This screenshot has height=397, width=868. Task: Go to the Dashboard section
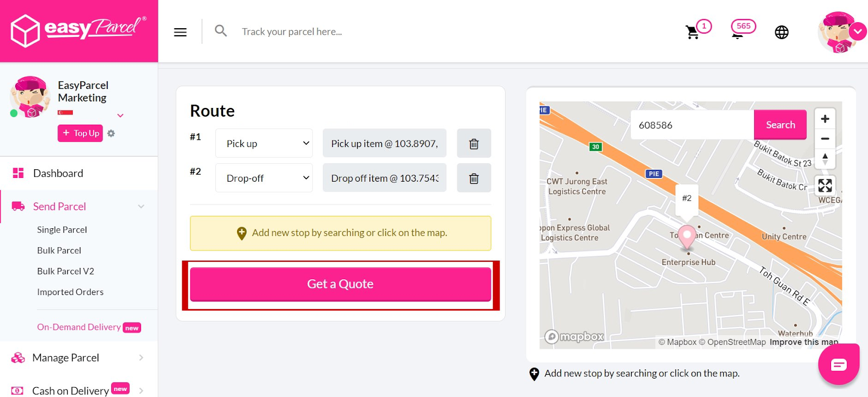[58, 172]
